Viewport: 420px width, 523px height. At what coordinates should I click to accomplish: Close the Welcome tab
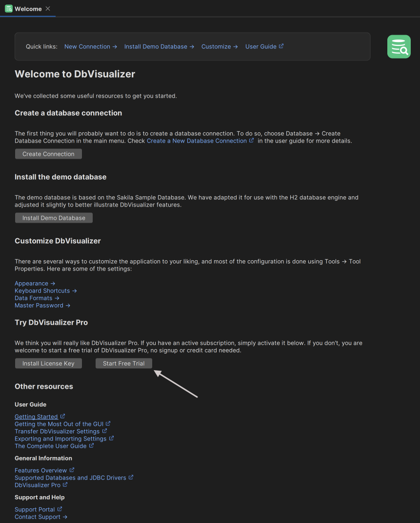(47, 8)
